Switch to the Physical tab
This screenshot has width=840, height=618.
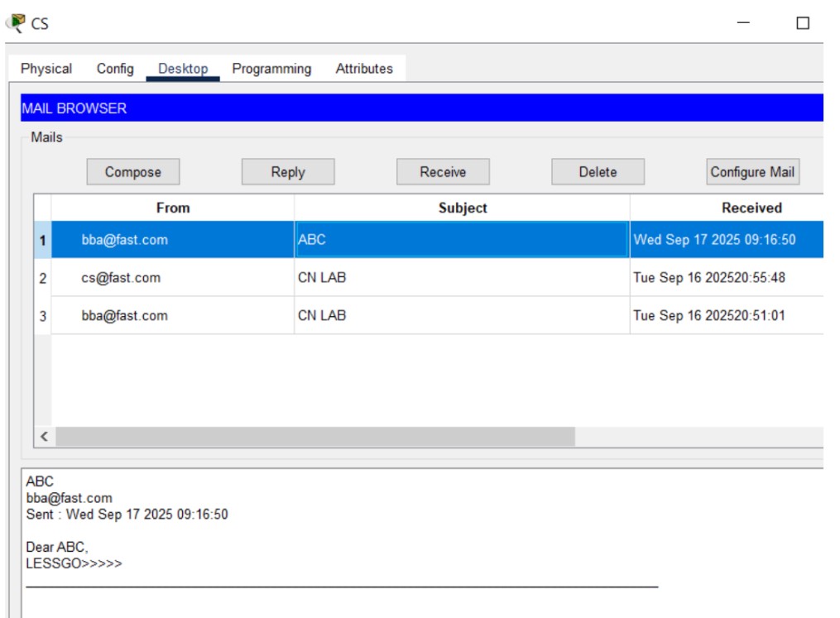coord(46,69)
